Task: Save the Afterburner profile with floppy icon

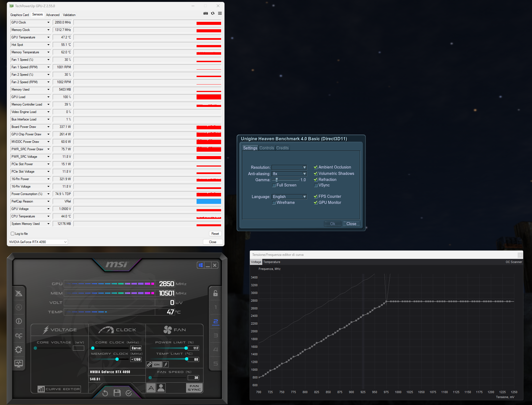Action: tap(117, 393)
